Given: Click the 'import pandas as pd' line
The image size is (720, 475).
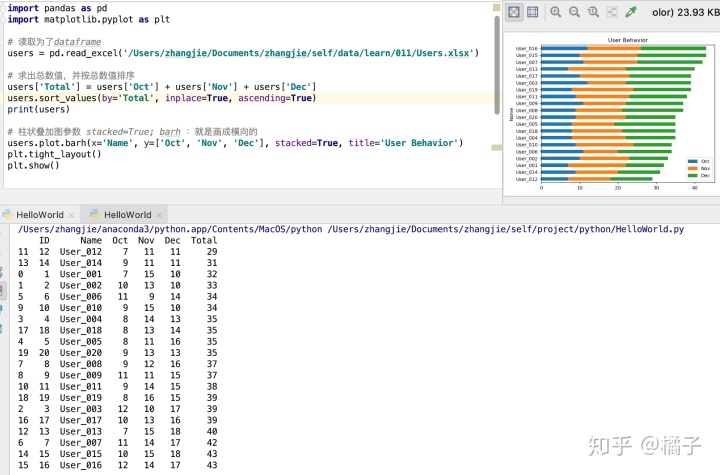Looking at the screenshot, I should [x=57, y=8].
